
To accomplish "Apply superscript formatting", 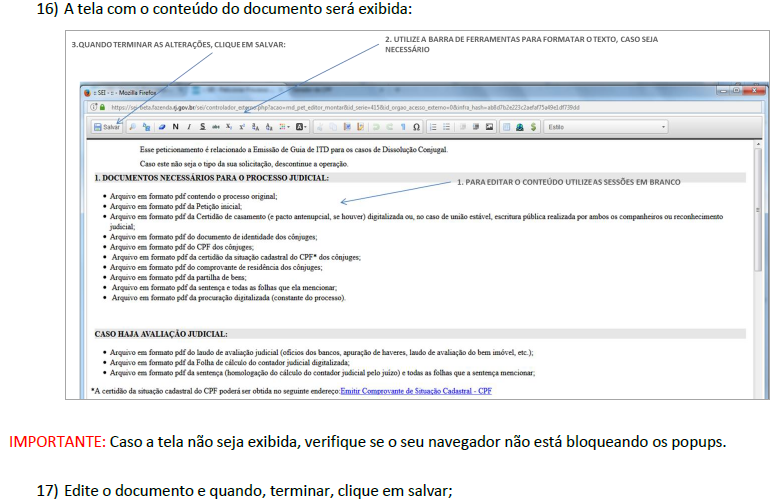I will coord(241,127).
